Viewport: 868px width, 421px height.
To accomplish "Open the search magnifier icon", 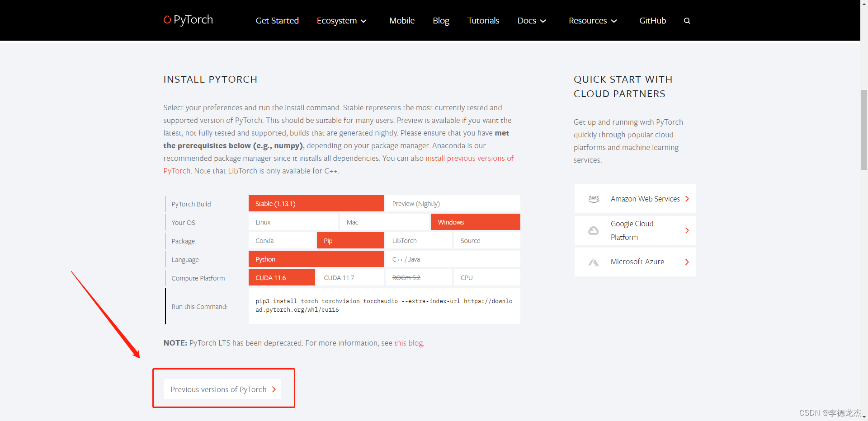I will click(687, 21).
